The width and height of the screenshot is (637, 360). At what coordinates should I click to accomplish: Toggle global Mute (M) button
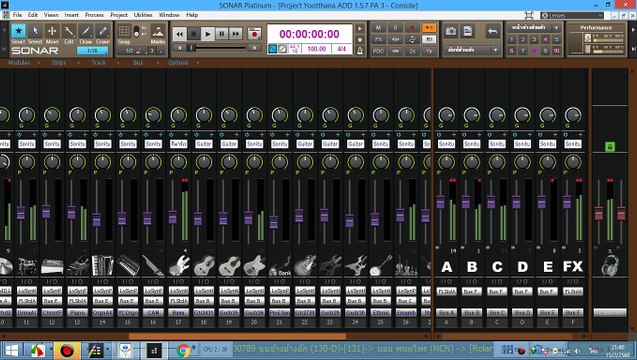pyautogui.click(x=378, y=28)
